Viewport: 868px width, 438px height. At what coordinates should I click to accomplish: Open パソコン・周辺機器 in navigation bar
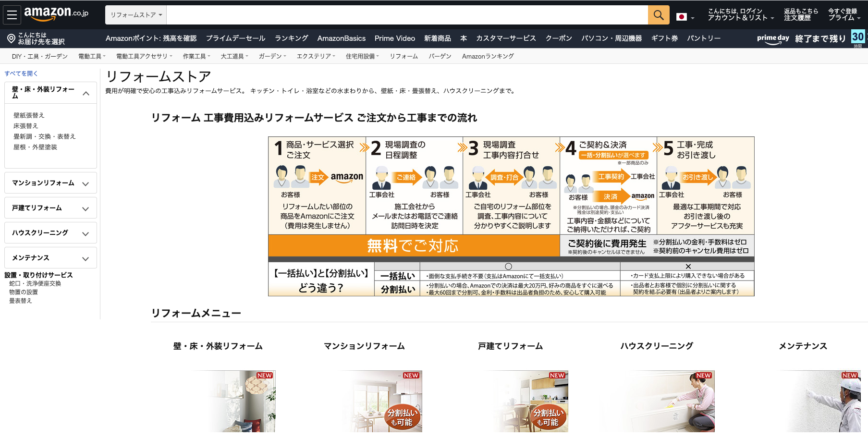pos(611,38)
